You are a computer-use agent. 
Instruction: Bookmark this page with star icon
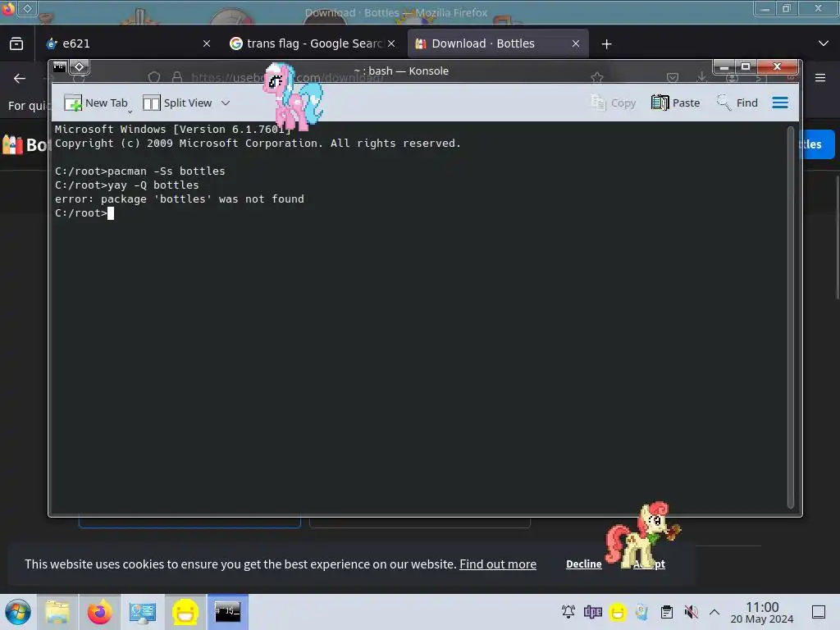597,78
